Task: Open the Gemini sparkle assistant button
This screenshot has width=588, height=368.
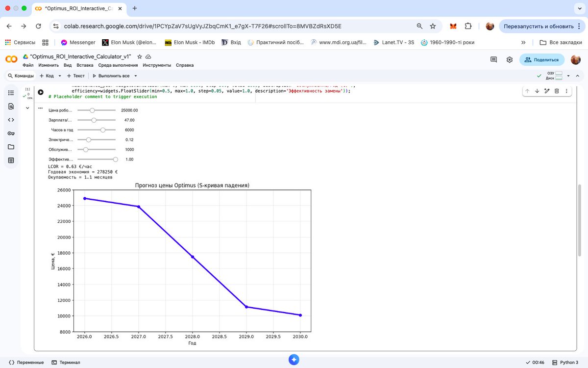Action: pos(294,359)
